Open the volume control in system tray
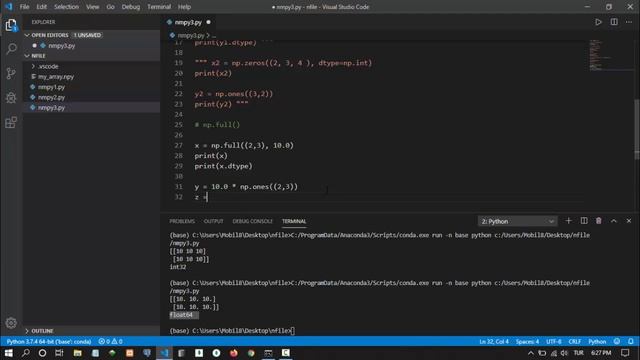This screenshot has width=640, height=360. click(564, 353)
